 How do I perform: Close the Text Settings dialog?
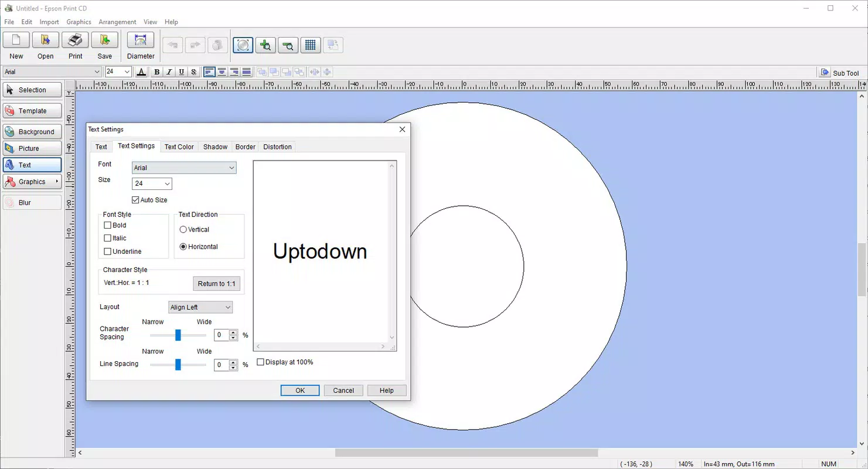pyautogui.click(x=402, y=130)
